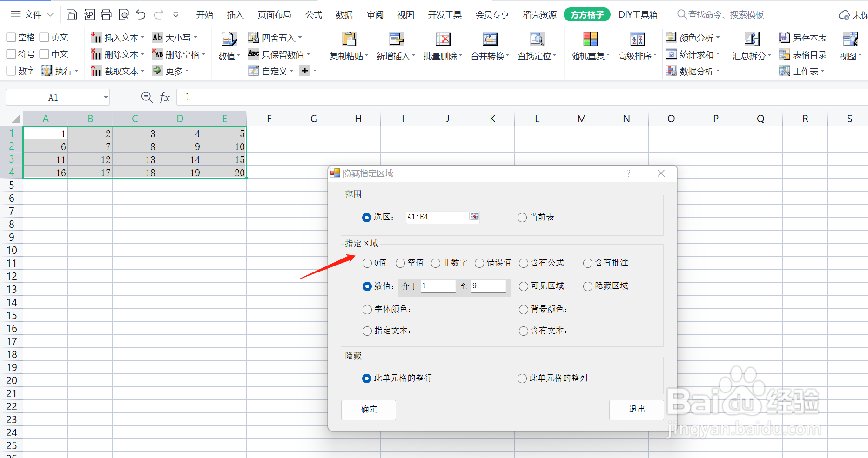The width and height of the screenshot is (868, 458).
Task: Expand the 大小写 dropdown
Action: coord(179,37)
